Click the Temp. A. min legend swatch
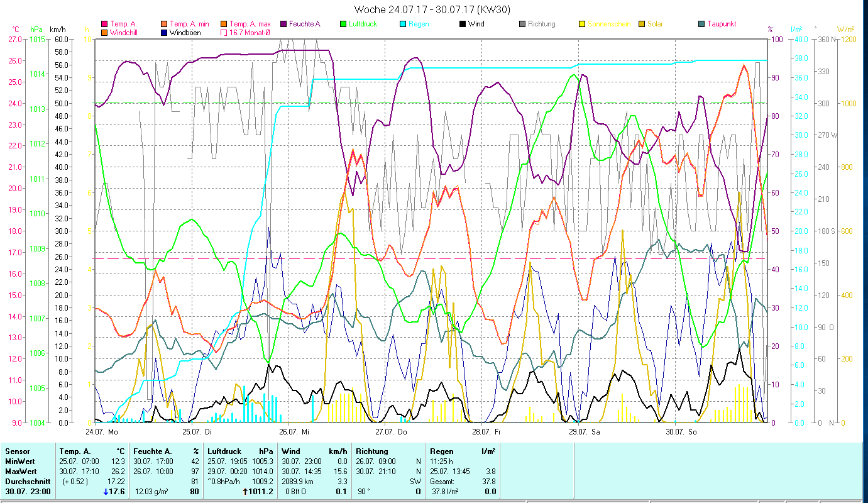The width and height of the screenshot is (868, 503). click(163, 24)
